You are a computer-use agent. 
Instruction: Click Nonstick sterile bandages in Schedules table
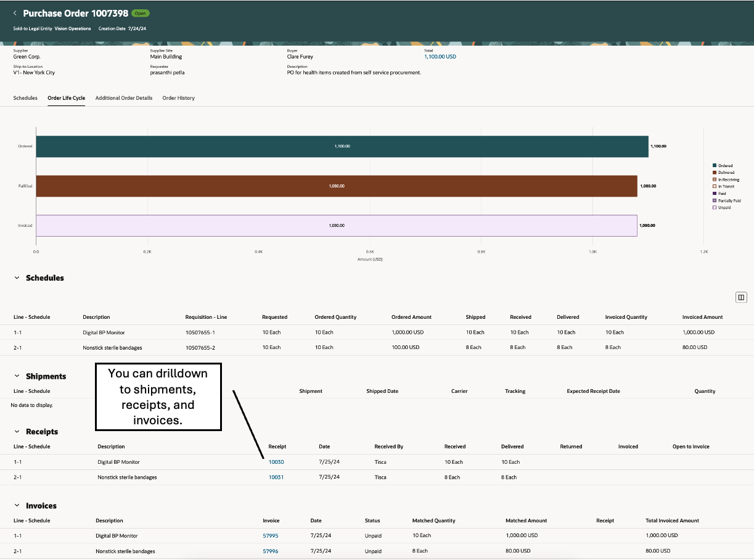112,348
